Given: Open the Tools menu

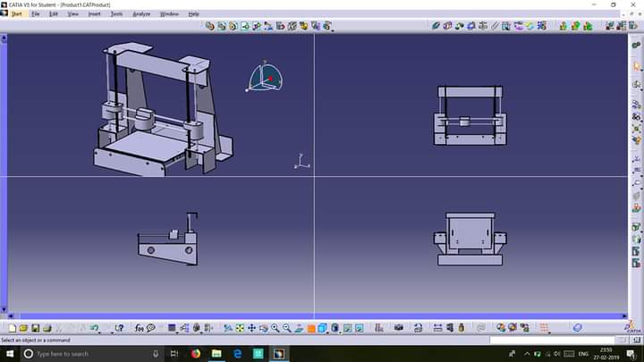Looking at the screenshot, I should [x=117, y=14].
